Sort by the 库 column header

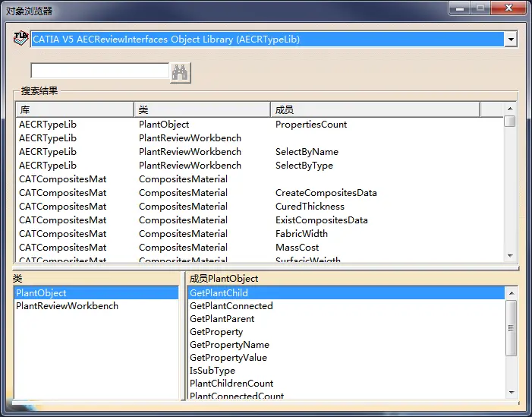[74, 109]
